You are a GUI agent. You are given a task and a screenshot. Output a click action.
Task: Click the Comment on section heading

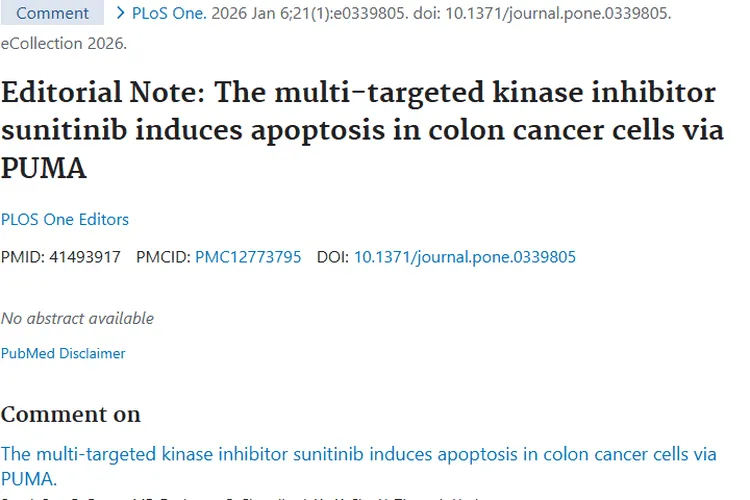(x=71, y=414)
